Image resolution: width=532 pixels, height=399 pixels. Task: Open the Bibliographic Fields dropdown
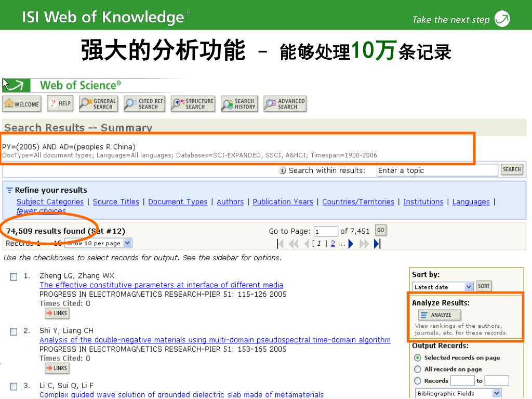(x=458, y=393)
